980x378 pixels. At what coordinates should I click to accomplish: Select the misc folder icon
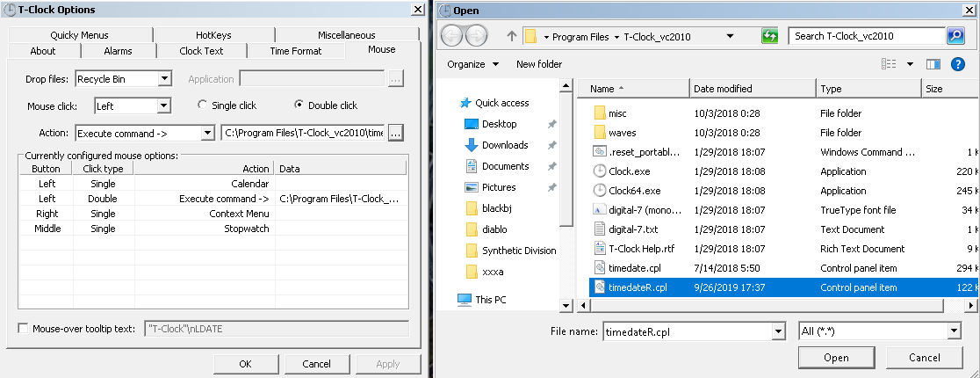click(600, 113)
